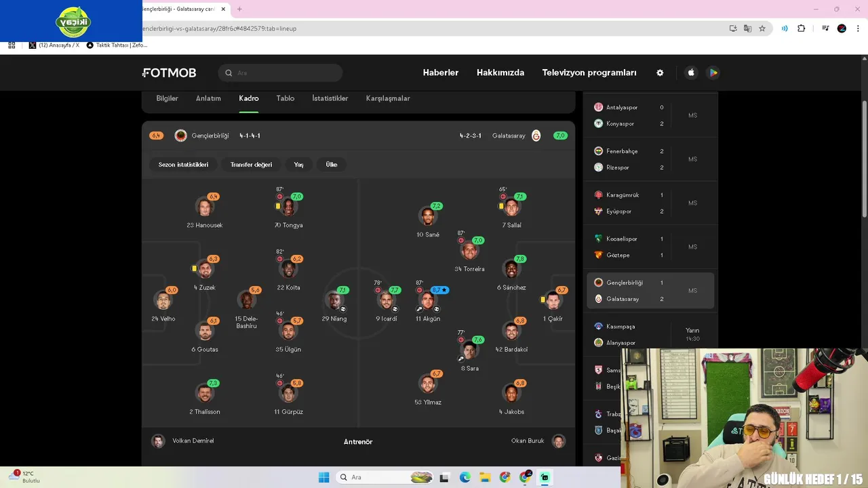Open File Explorer from the taskbar
This screenshot has height=488, width=868.
485,477
